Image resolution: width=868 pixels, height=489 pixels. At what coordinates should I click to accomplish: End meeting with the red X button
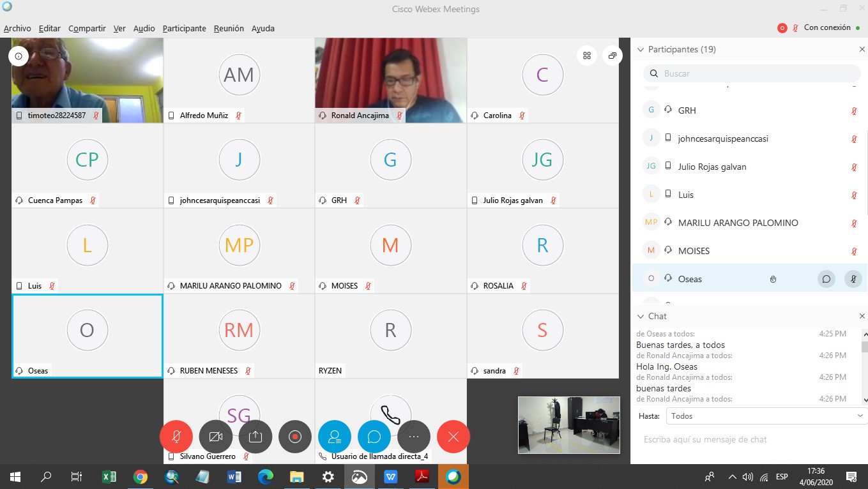(x=453, y=437)
